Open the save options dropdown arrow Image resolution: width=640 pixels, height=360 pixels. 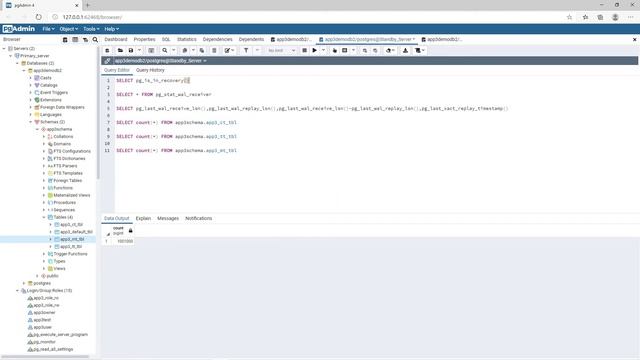[x=139, y=50]
